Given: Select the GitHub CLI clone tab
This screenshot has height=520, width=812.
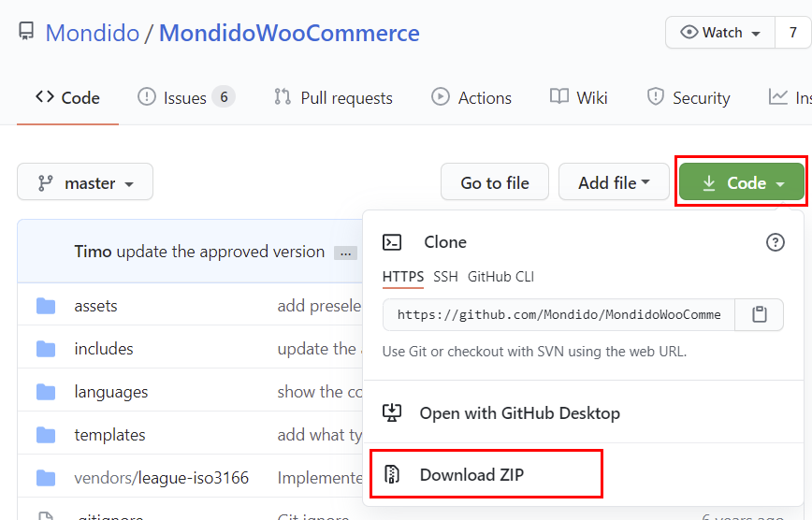Looking at the screenshot, I should click(500, 277).
